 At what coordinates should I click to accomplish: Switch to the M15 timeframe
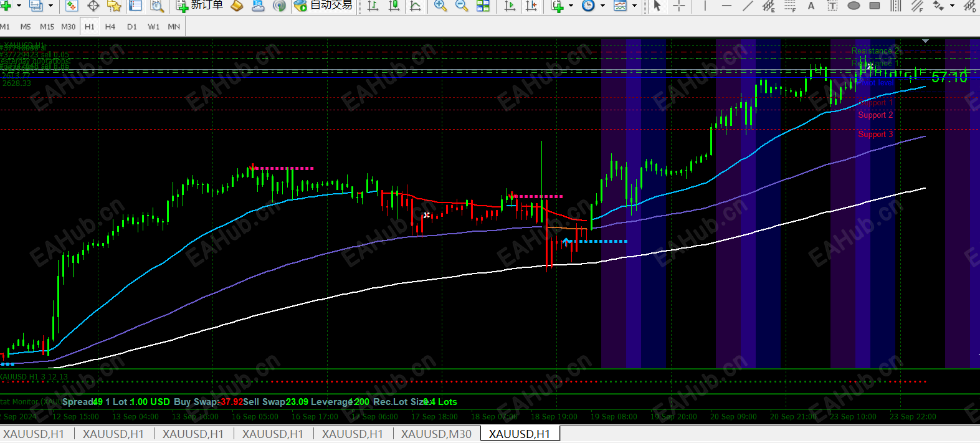click(x=47, y=27)
